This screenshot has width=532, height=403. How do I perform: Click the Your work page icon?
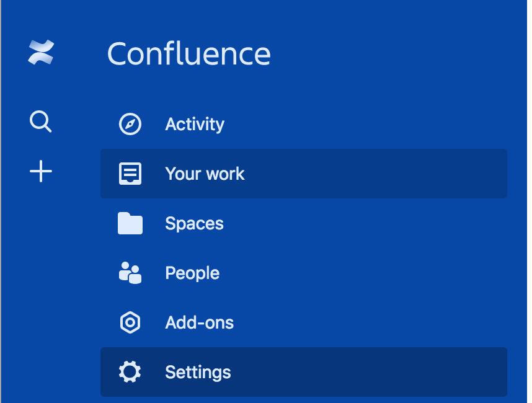pyautogui.click(x=130, y=174)
